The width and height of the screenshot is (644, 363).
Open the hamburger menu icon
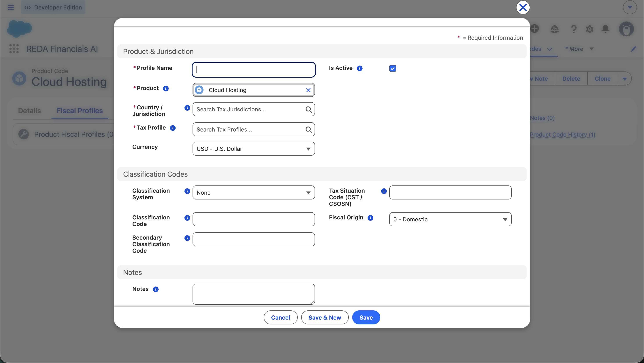(11, 7)
